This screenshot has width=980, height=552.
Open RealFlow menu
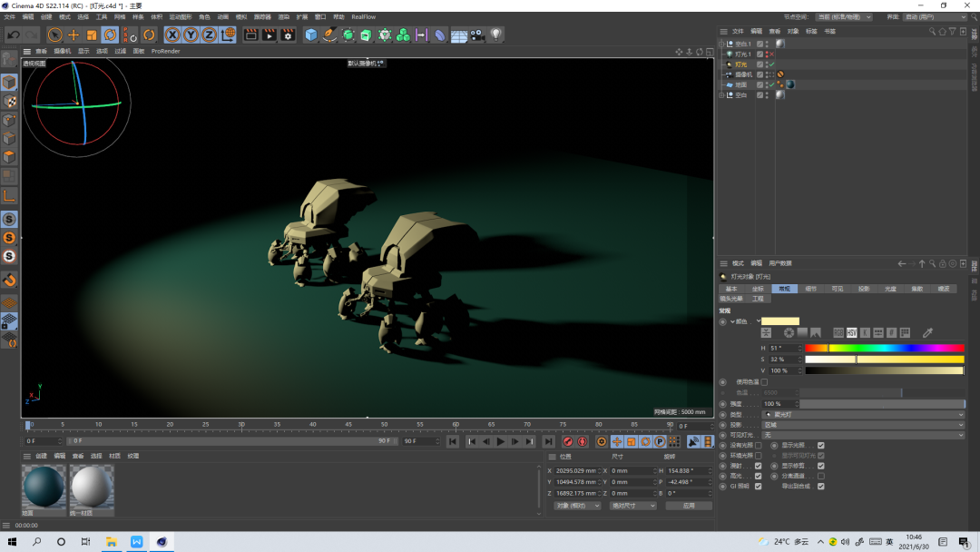click(x=364, y=17)
